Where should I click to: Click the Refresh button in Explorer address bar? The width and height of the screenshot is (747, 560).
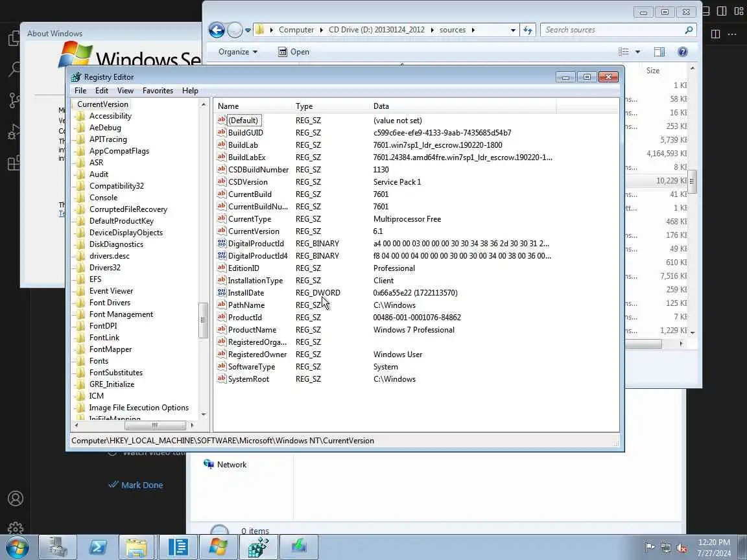[x=528, y=30]
